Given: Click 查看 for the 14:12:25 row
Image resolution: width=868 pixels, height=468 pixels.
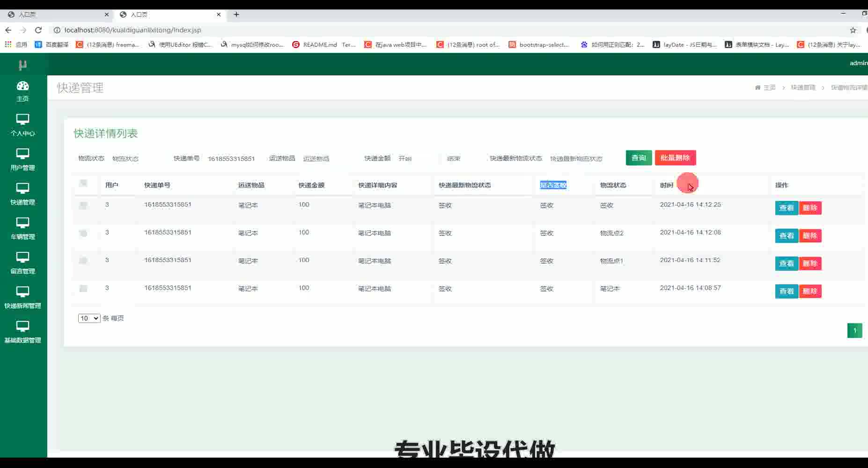Looking at the screenshot, I should click(x=787, y=208).
